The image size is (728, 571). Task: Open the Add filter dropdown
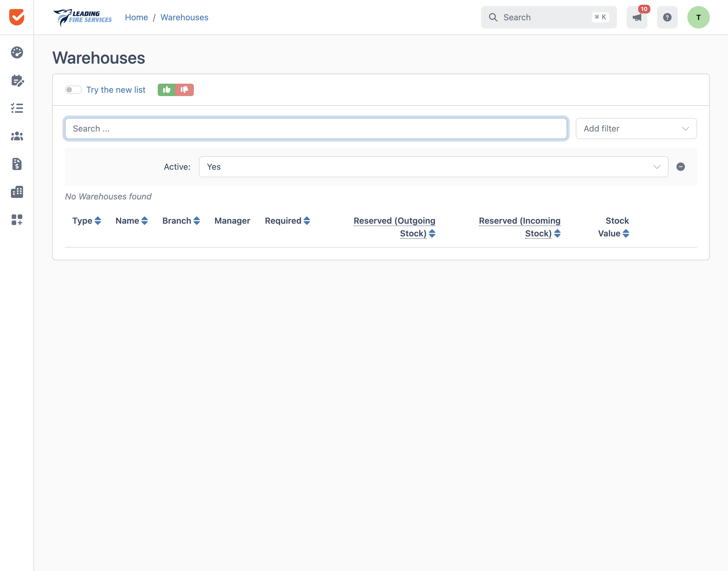pyautogui.click(x=636, y=129)
